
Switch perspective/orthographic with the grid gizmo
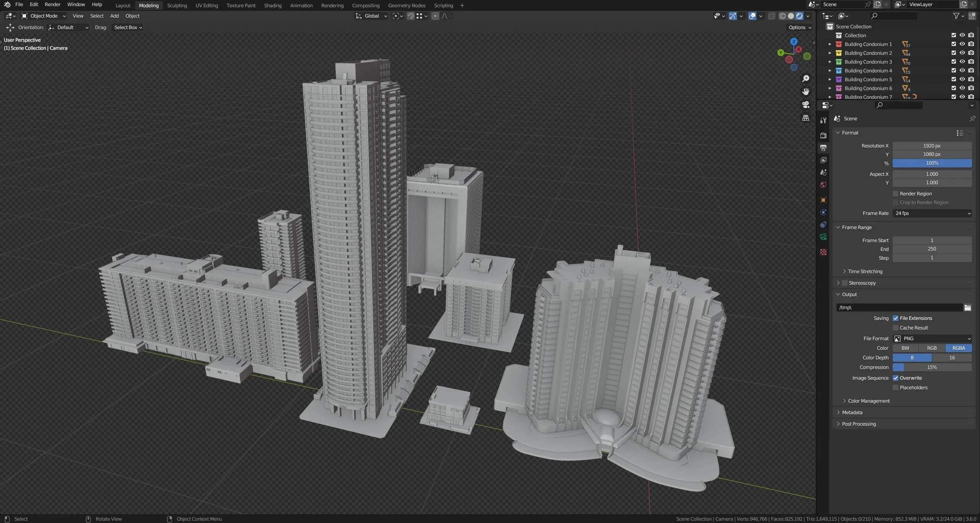tap(806, 118)
